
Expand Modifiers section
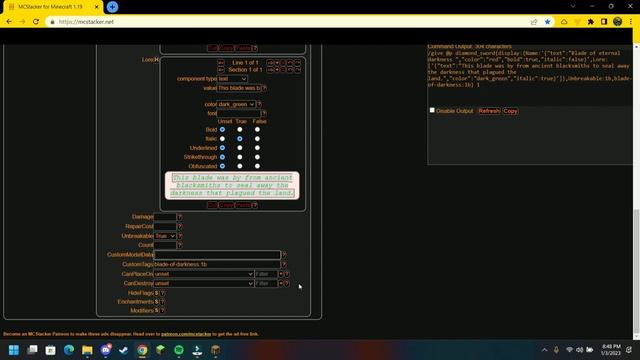[x=156, y=311]
